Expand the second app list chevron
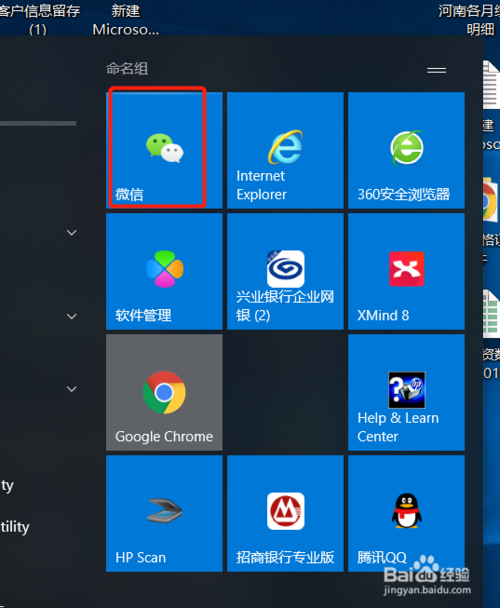This screenshot has width=500, height=608. pos(72,316)
